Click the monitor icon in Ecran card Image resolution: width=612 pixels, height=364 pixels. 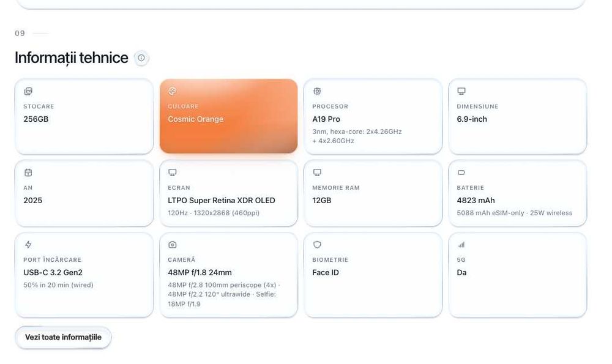coord(172,173)
